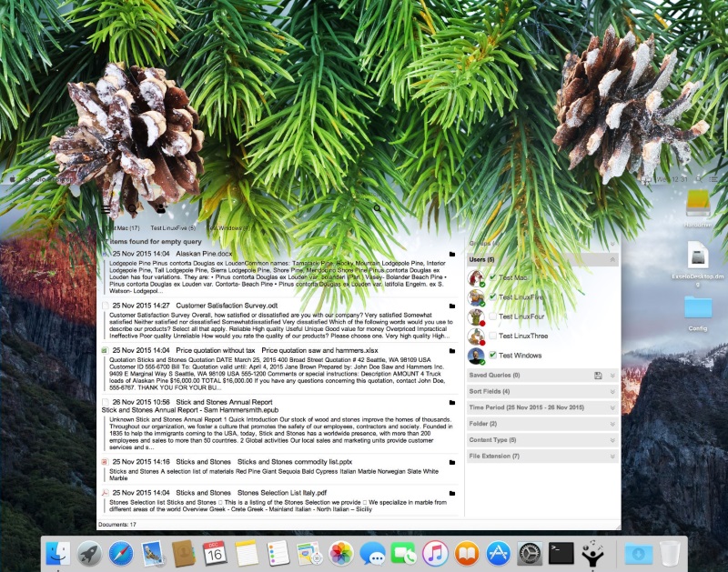Launch Terminal from the Dock
The width and height of the screenshot is (728, 572).
point(561,554)
